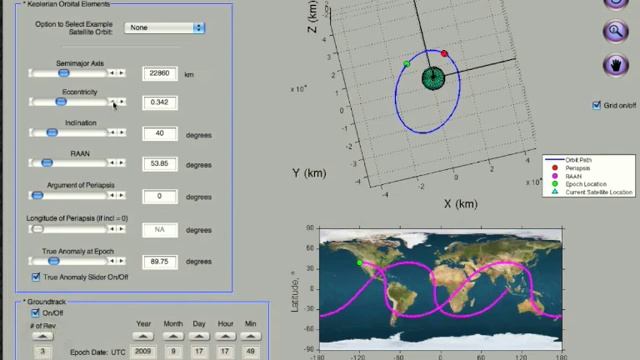Click the epoch Month field
The image size is (640, 360).
click(173, 351)
